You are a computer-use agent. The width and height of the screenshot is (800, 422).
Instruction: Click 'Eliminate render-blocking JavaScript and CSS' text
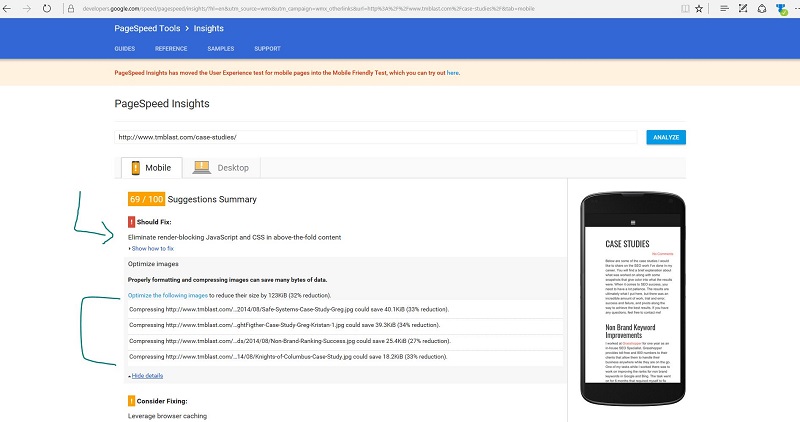234,237
